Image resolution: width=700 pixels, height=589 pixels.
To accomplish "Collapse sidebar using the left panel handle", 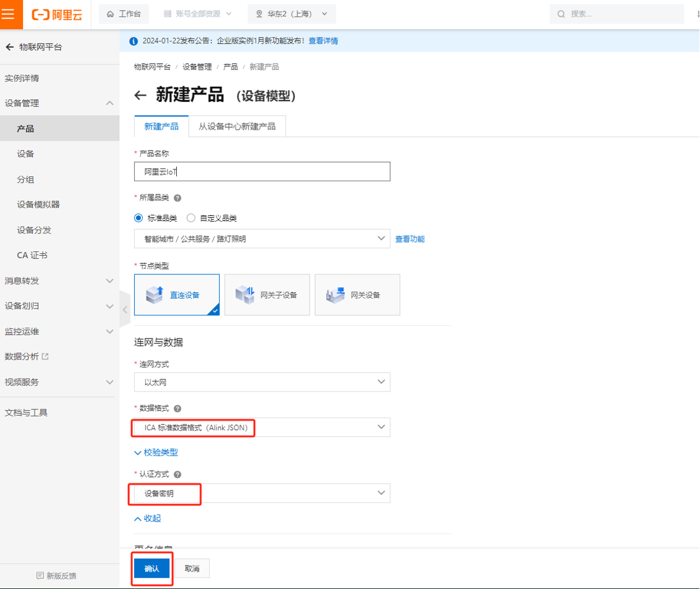I will [125, 309].
